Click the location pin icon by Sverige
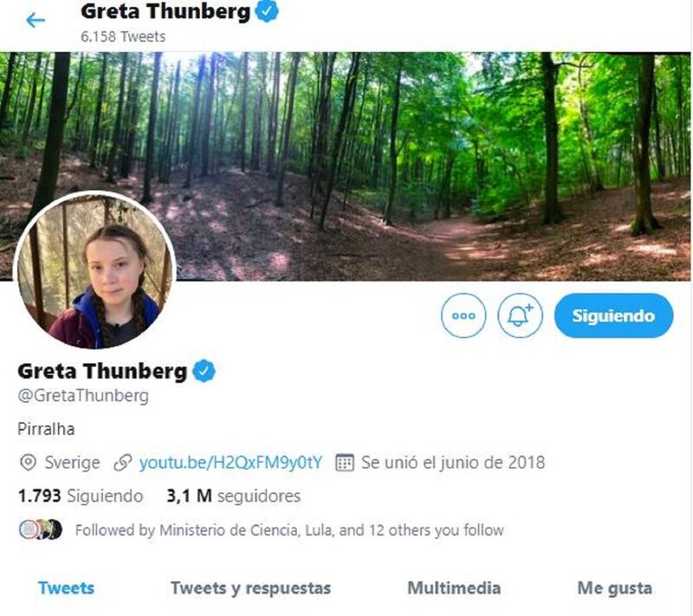The width and height of the screenshot is (693, 616). (28, 463)
